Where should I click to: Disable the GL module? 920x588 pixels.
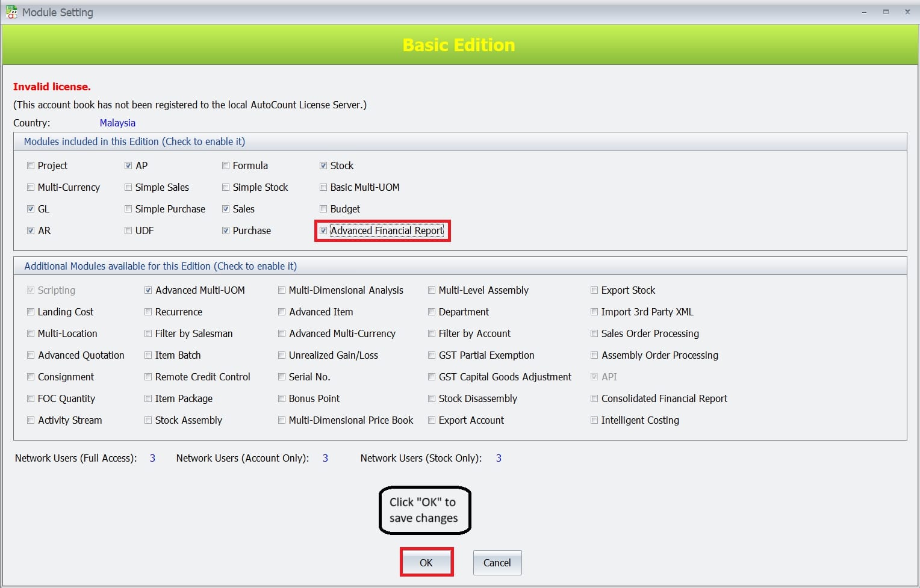coord(31,209)
